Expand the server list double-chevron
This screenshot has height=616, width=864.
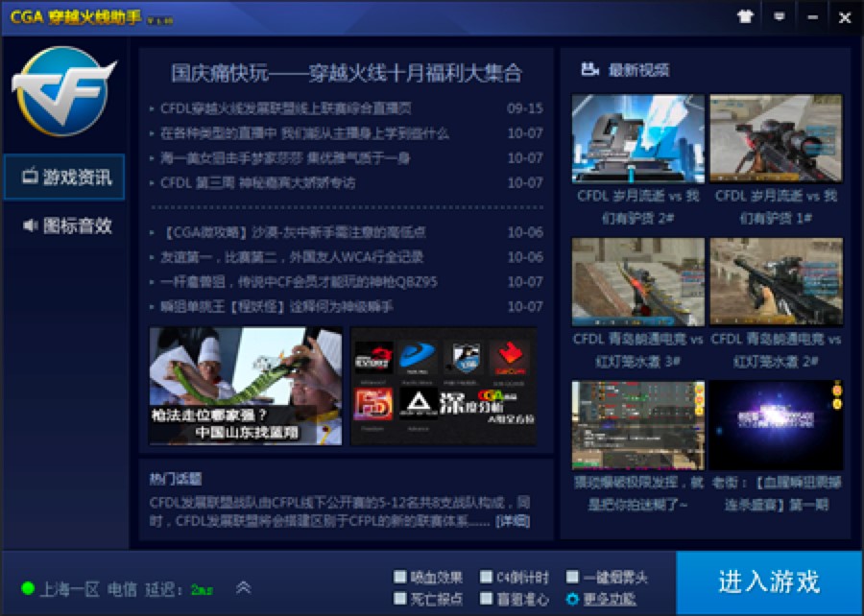(244, 588)
